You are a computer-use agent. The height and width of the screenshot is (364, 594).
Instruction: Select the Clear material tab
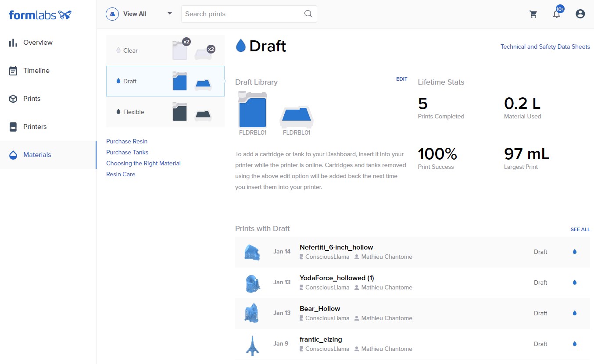coord(165,50)
